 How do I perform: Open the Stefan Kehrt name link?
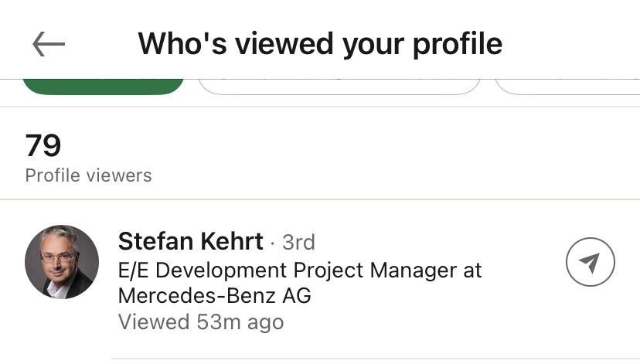[x=191, y=242]
